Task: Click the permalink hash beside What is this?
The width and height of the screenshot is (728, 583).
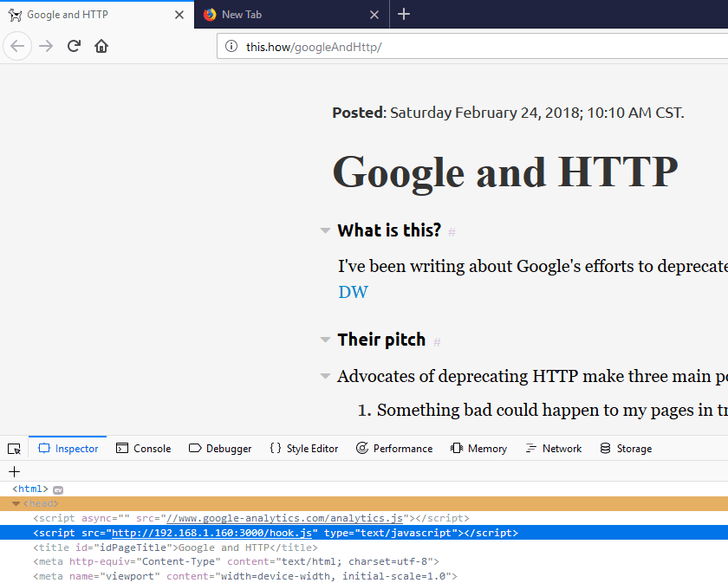Action: [452, 232]
